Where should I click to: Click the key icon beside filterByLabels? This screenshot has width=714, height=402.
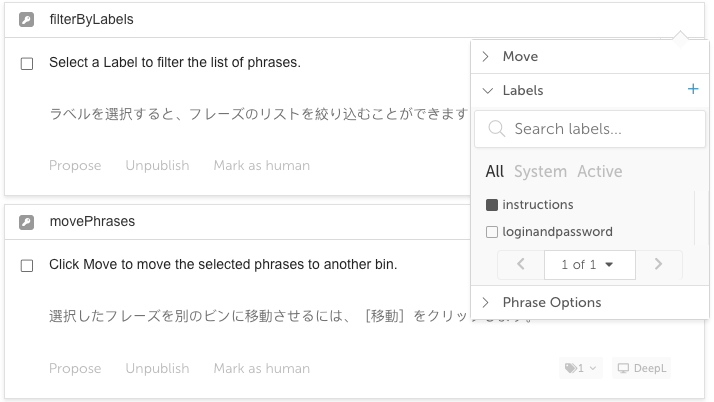pos(26,20)
